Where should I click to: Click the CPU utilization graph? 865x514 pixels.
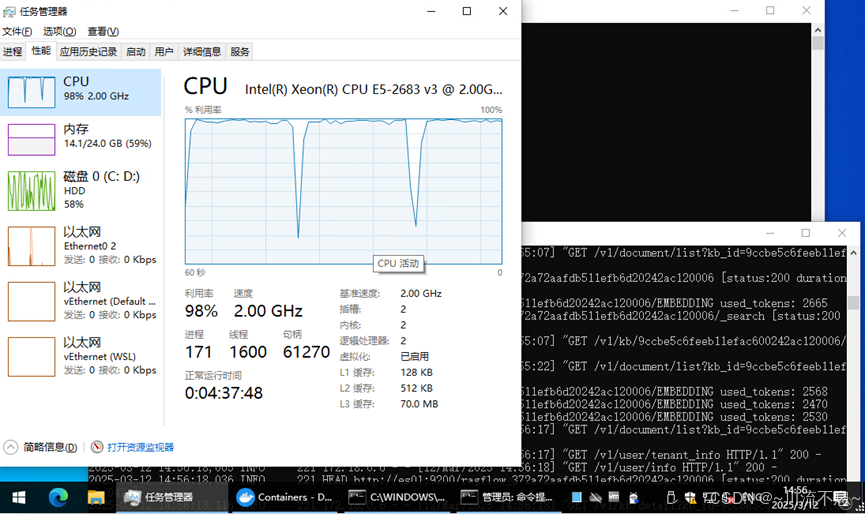[344, 191]
